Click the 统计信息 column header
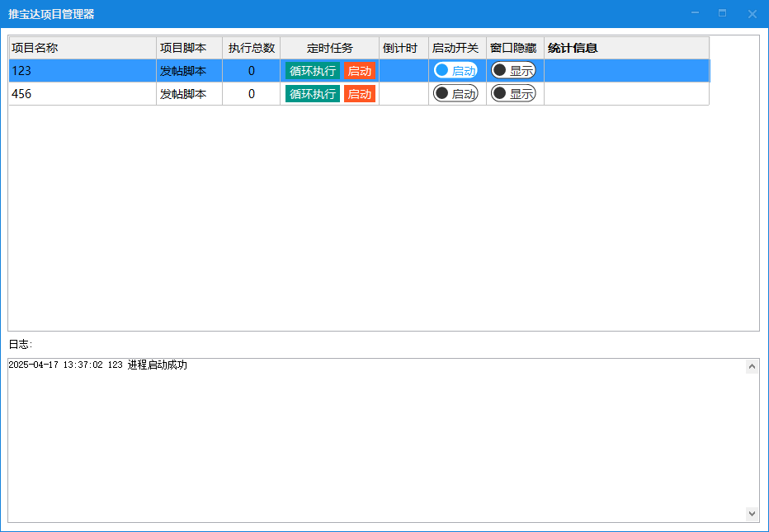Screen dimensions: 769x532 (626, 48)
